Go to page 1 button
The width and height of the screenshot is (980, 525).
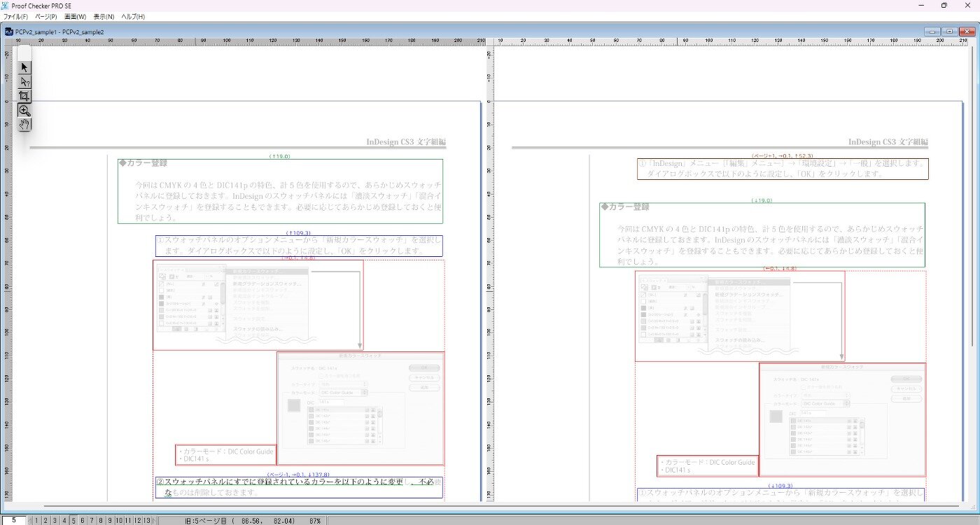pyautogui.click(x=38, y=520)
